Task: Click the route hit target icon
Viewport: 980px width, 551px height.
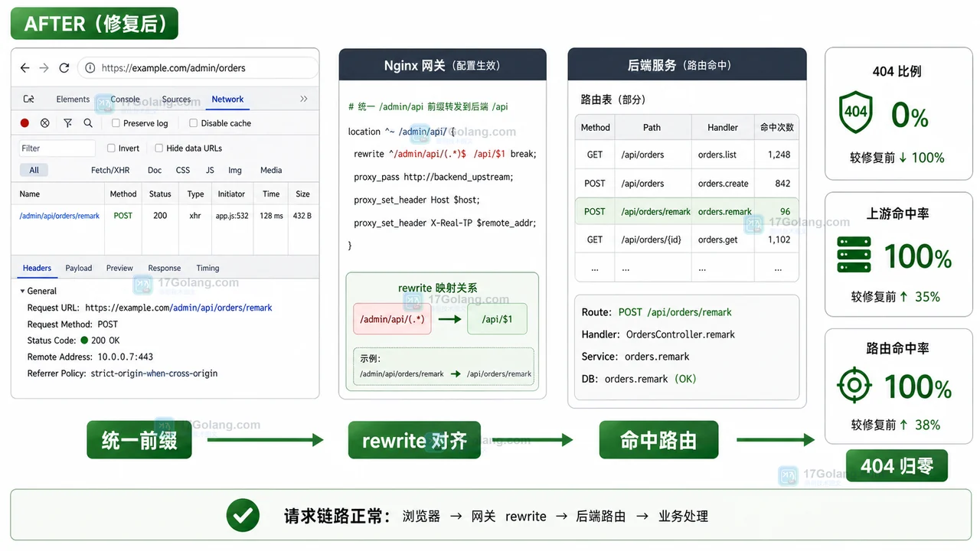Action: click(x=854, y=385)
